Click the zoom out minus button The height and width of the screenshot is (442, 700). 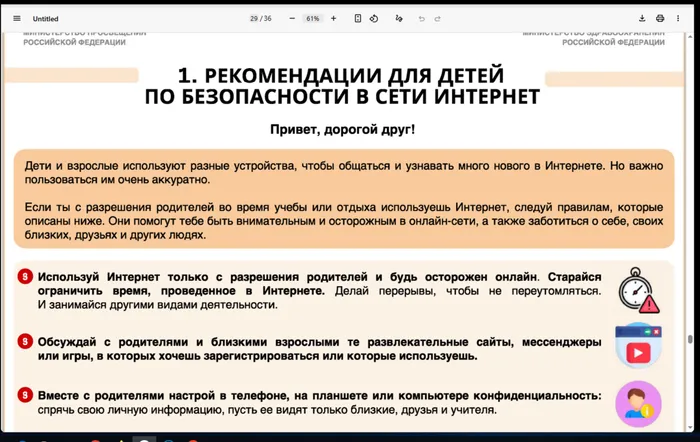pos(292,18)
